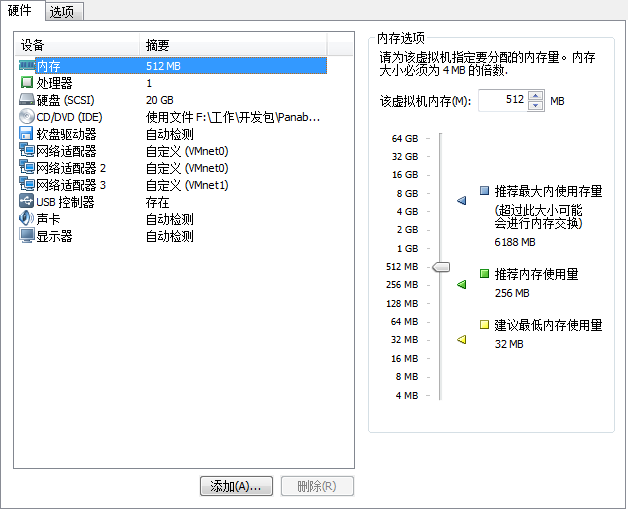Screen dimensions: 628x510
Task: Click the 20 GB summary value
Action: [x=159, y=100]
